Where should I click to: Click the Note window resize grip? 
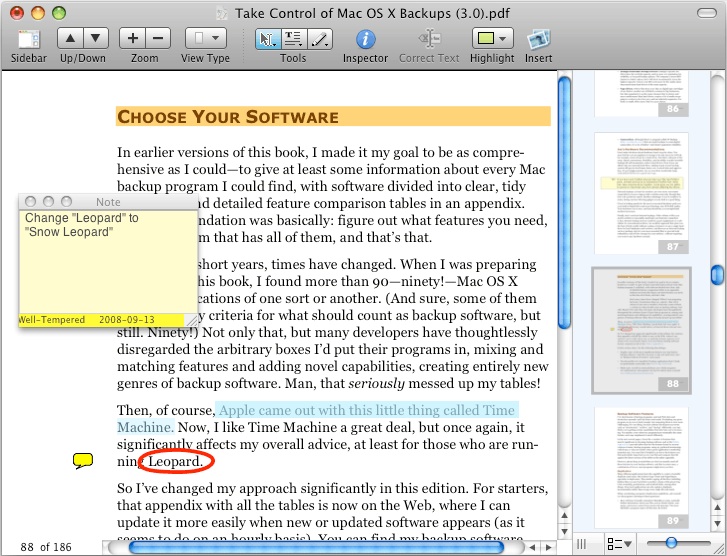tap(191, 320)
